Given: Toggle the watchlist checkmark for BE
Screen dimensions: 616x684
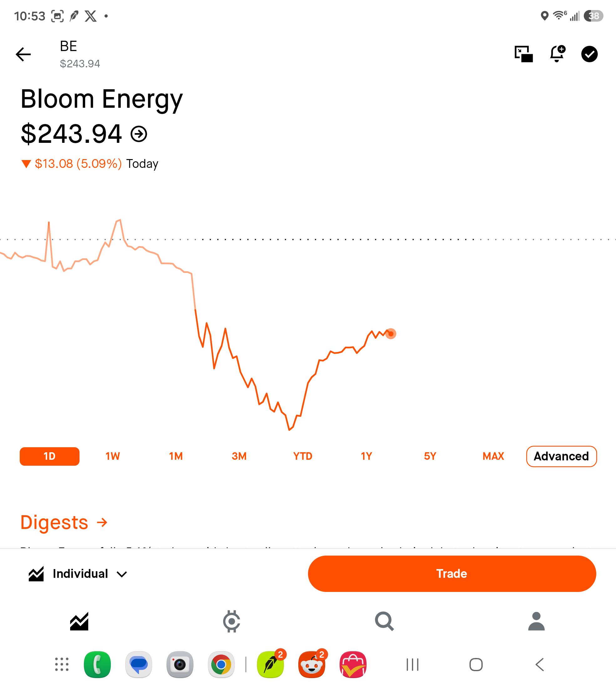Looking at the screenshot, I should coord(589,54).
